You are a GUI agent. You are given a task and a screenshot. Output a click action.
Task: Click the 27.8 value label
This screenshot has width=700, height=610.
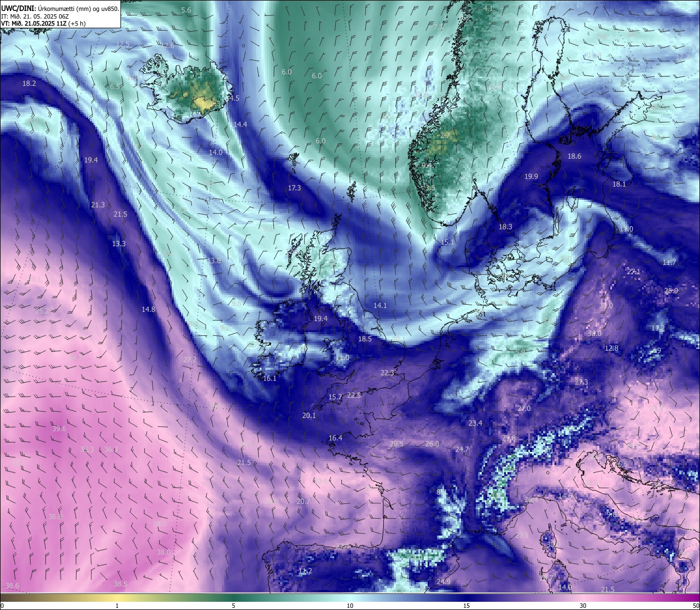pos(522,536)
